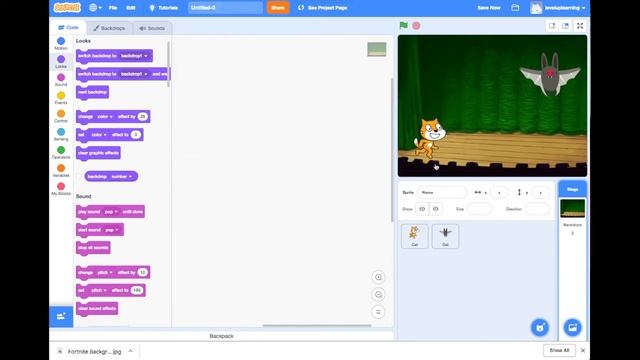The height and width of the screenshot is (360, 640).
Task: Select the Stage backdrop thumbnail
Action: (x=572, y=208)
